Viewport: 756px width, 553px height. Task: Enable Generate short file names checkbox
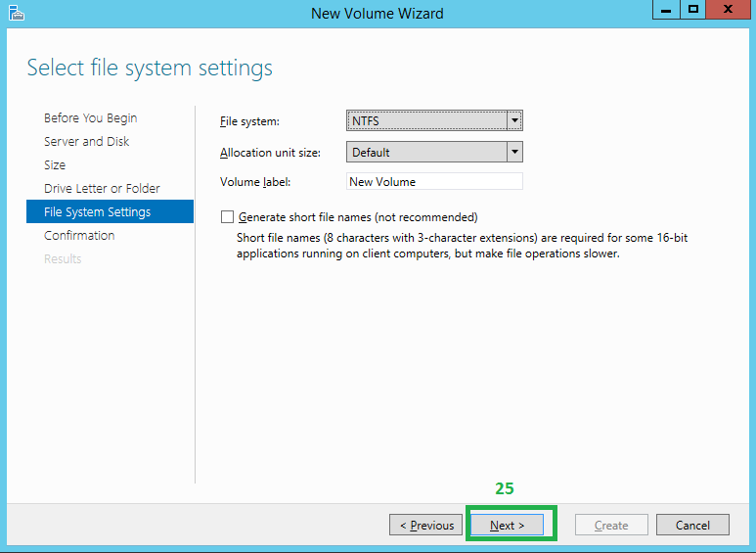pyautogui.click(x=228, y=217)
